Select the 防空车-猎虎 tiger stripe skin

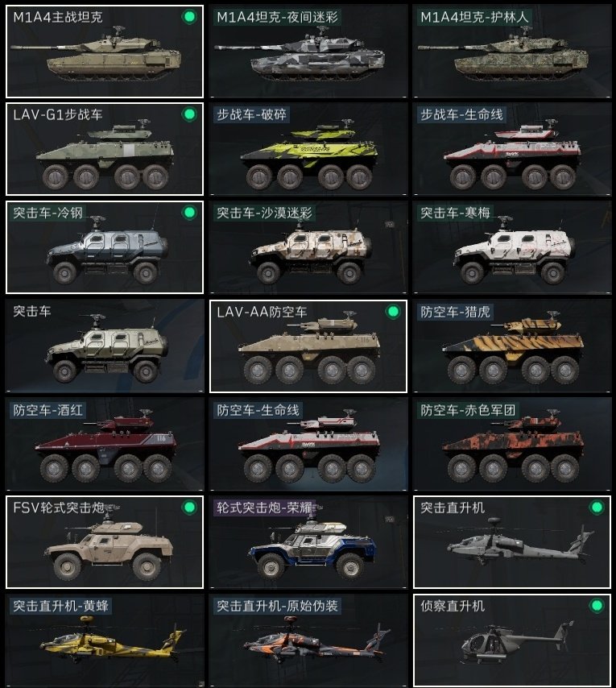coord(512,346)
